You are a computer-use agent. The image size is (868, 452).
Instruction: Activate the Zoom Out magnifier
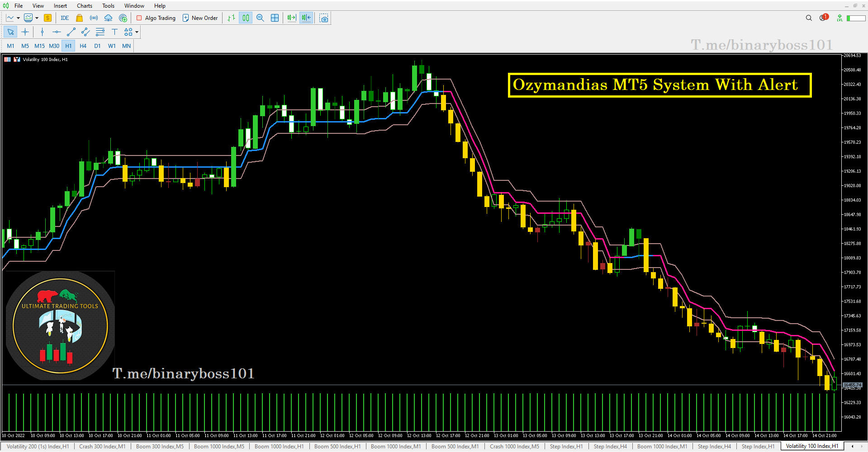[x=260, y=18]
